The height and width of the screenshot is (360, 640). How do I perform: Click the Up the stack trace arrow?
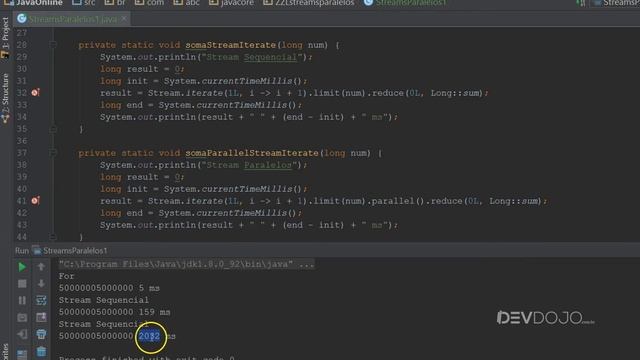[41, 267]
